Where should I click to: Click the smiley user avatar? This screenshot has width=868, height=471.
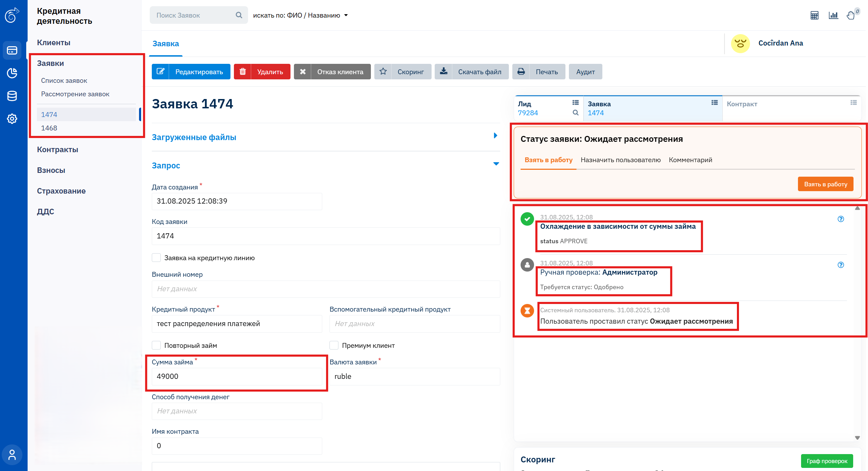[x=740, y=43]
